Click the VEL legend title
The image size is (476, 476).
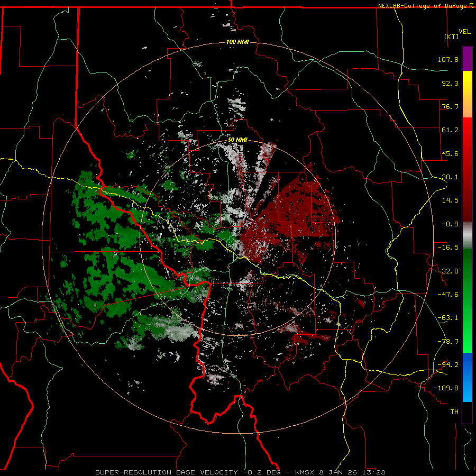tap(464, 32)
